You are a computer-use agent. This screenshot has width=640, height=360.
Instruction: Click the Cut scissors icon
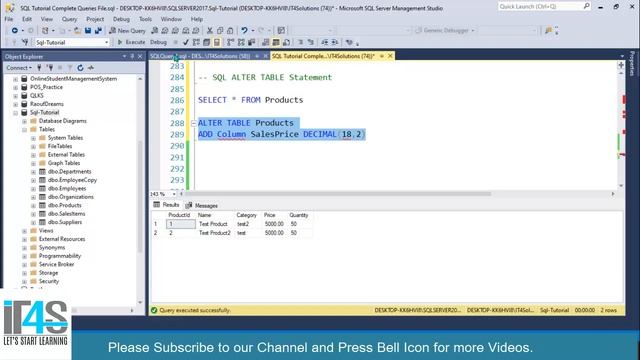[210, 31]
